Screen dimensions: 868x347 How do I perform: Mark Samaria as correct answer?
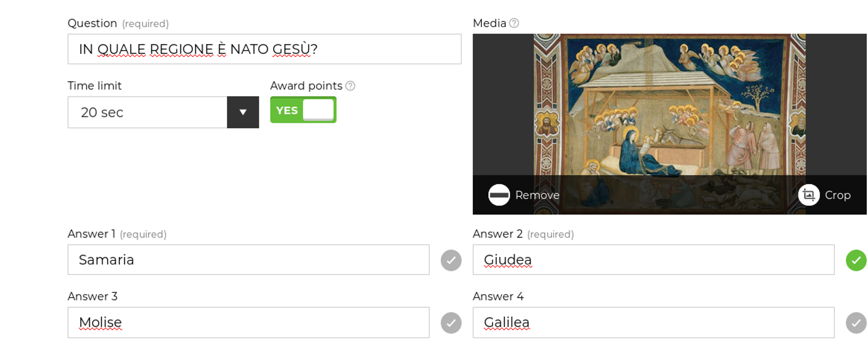[451, 260]
